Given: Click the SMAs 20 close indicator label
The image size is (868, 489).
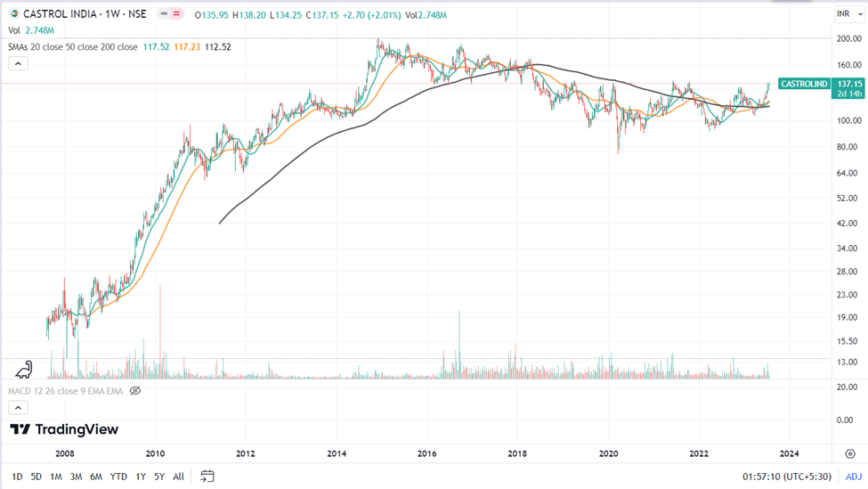Looking at the screenshot, I should pyautogui.click(x=73, y=47).
